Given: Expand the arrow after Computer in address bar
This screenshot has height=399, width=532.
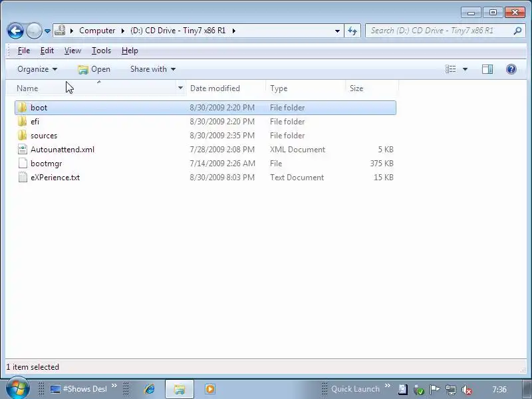Looking at the screenshot, I should coord(122,31).
